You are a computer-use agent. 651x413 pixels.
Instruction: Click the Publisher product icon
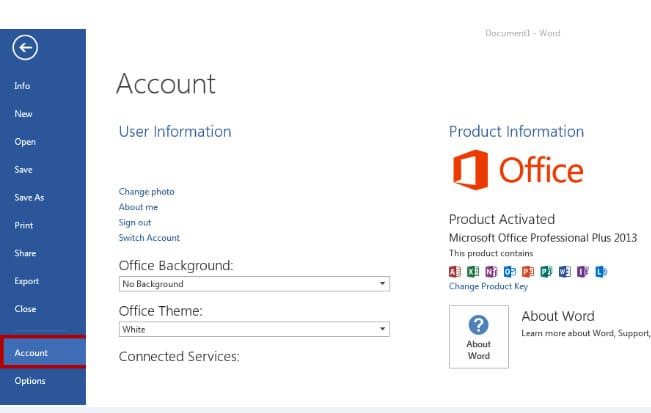[x=545, y=271]
